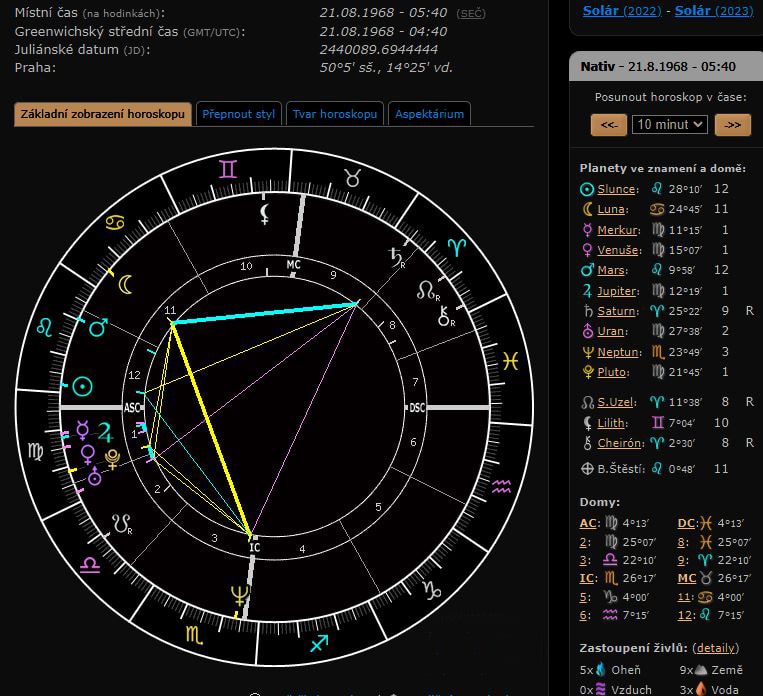Open the Lilith link
The image size is (763, 696).
pos(611,423)
